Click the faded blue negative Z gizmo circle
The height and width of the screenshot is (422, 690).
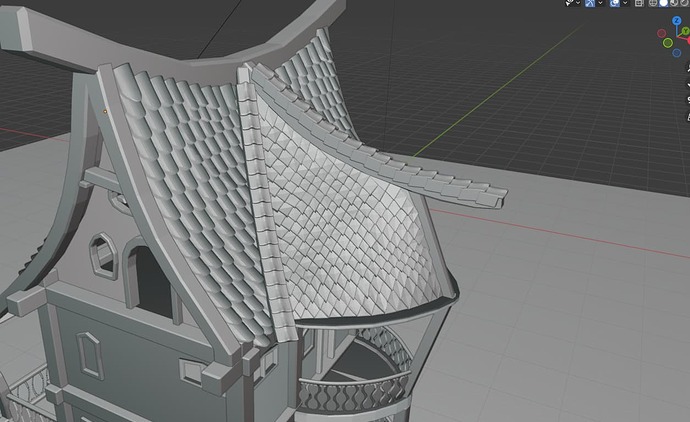tap(676, 53)
